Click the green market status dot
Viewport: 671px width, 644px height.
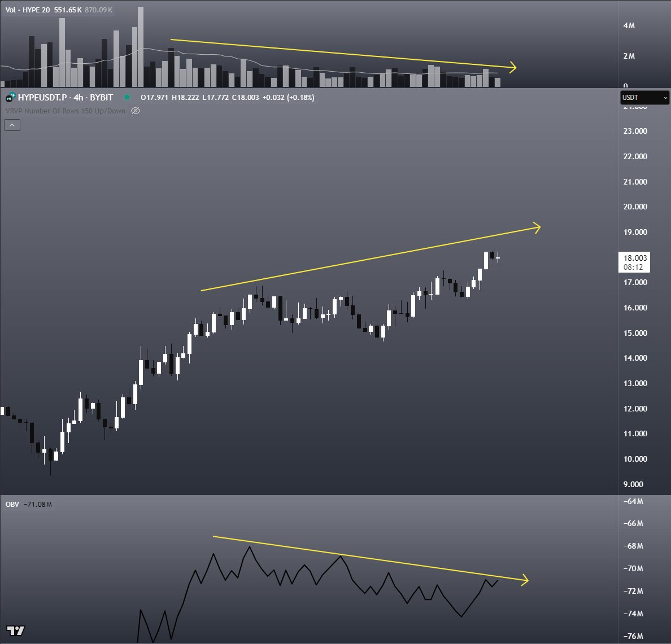coord(127,97)
